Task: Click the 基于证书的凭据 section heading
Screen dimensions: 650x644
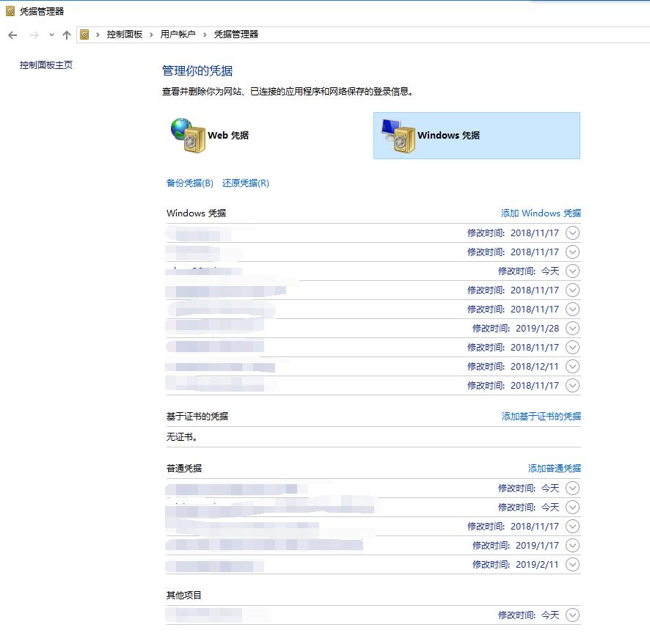Action: click(197, 416)
